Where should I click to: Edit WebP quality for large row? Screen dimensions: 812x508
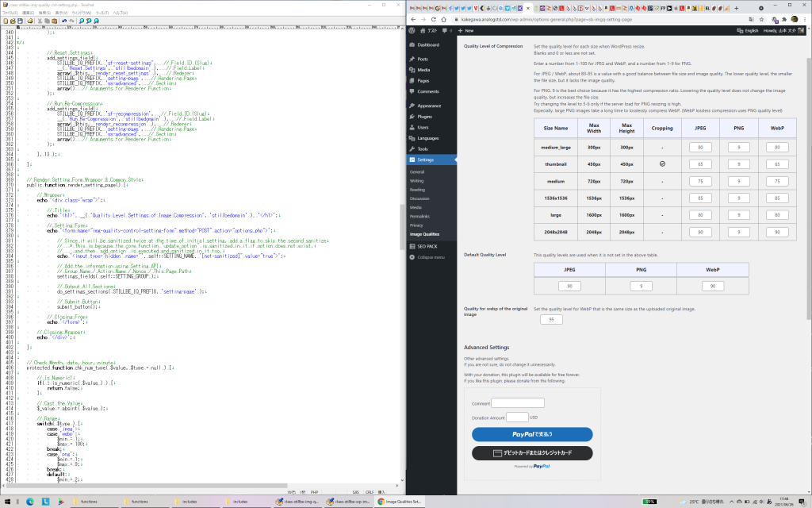(x=777, y=214)
